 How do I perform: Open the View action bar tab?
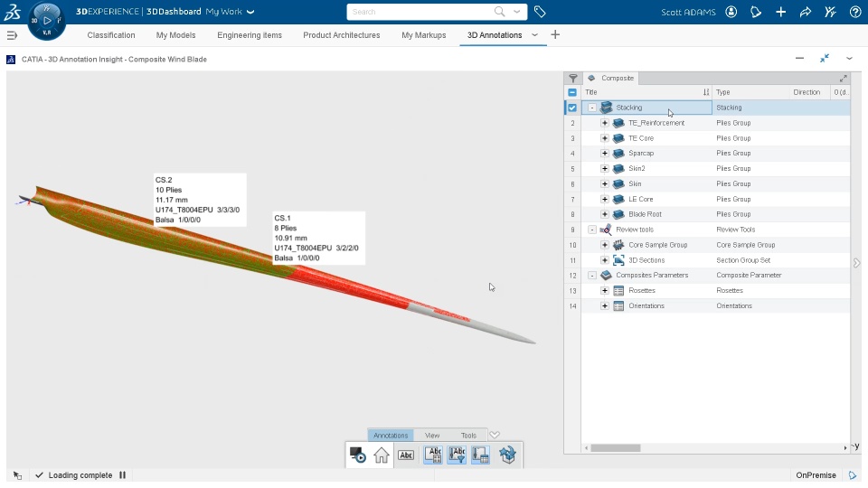point(432,436)
